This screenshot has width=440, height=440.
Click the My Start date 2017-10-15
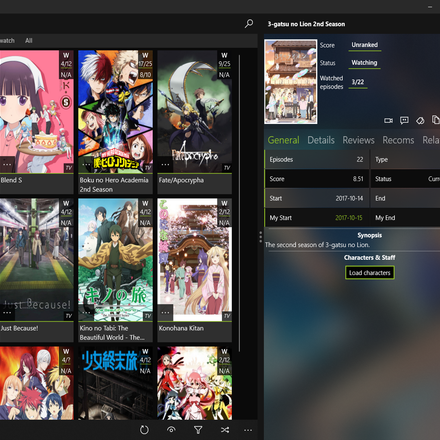click(x=349, y=218)
